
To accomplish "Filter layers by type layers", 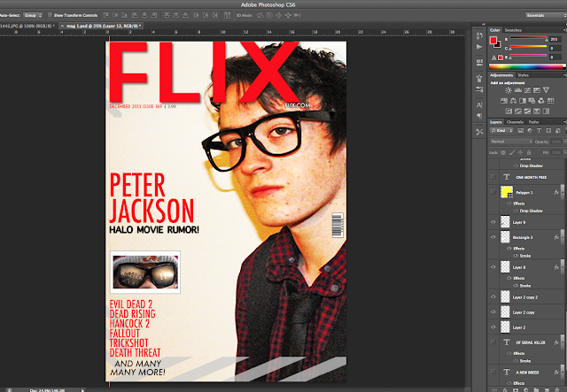I will pos(539,130).
